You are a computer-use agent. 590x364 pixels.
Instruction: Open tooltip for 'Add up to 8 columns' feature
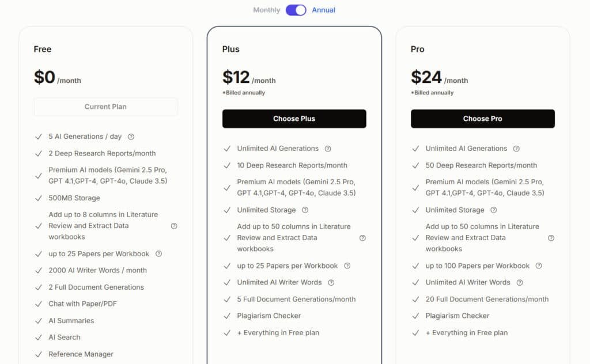click(174, 226)
